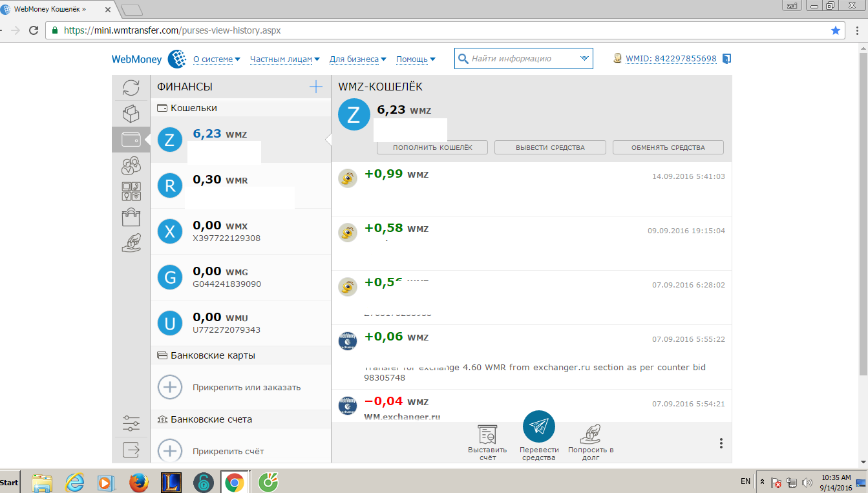
Task: Click the volume icon in system tray
Action: click(x=806, y=483)
